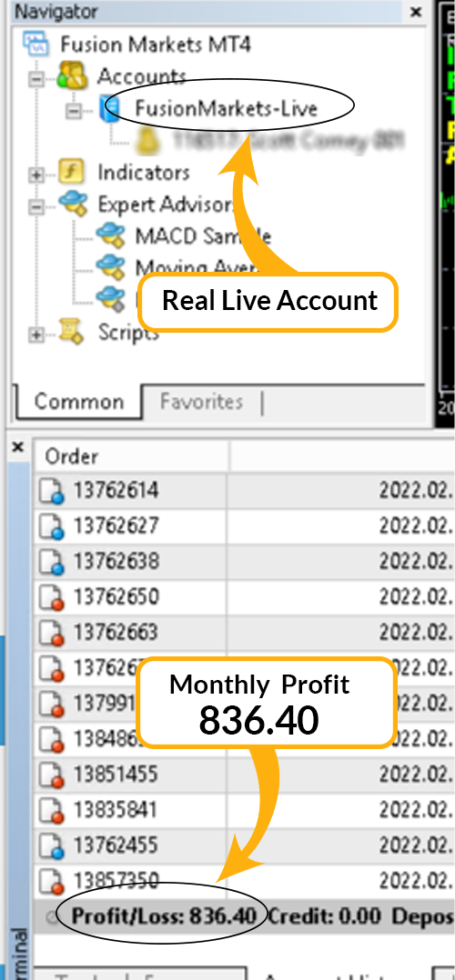455x980 pixels.
Task: Sort by the Order column header
Action: (131, 455)
